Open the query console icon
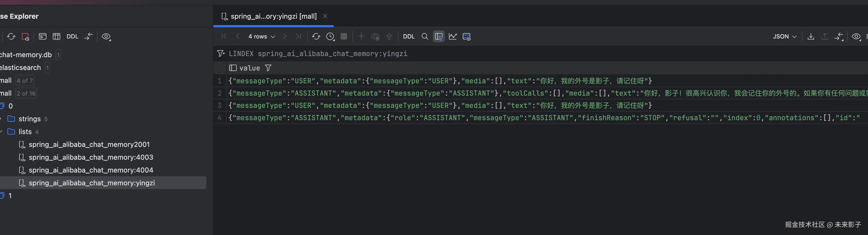This screenshot has width=868, height=235. click(x=42, y=37)
